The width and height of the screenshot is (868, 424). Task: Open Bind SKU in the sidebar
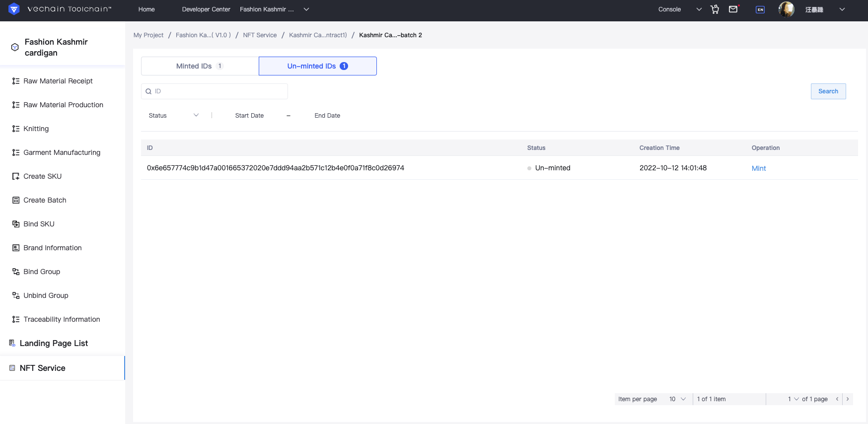[x=39, y=224]
